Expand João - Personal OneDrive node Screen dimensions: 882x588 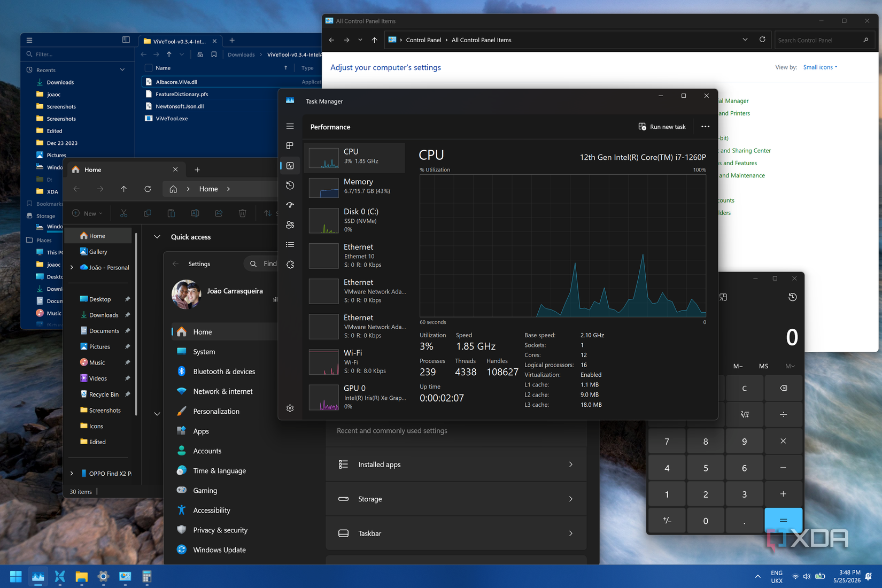point(72,267)
